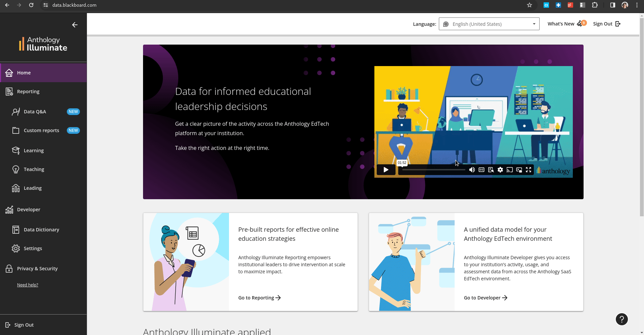
Task: Click the NEW badge beside Data Q&A
Action: click(x=73, y=112)
